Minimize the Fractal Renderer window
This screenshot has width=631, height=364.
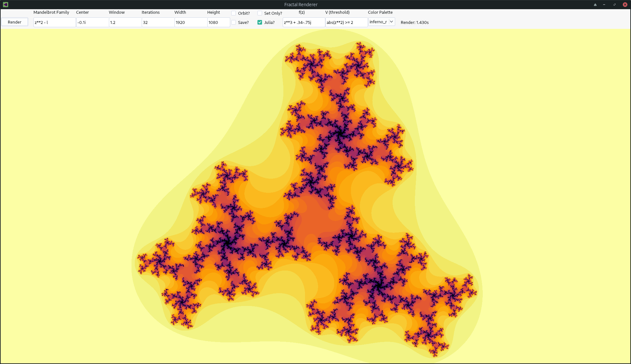tap(604, 5)
